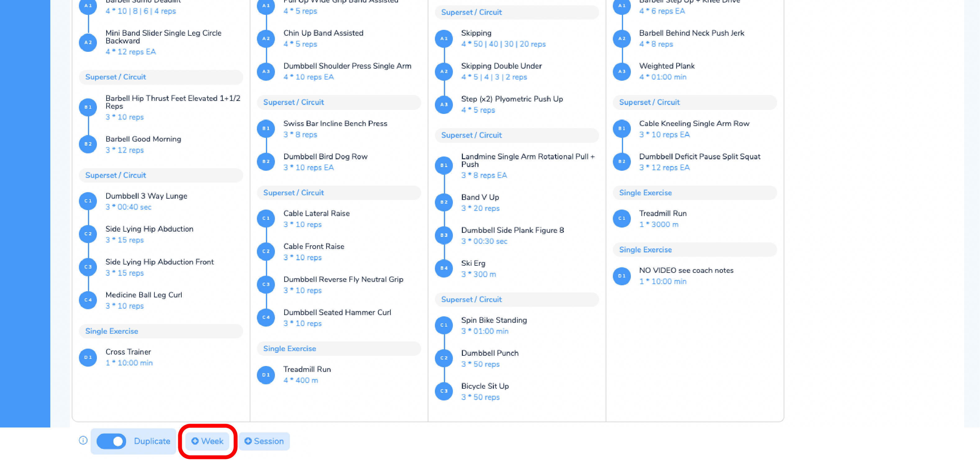This screenshot has height=461, width=980.
Task: Add a new Week
Action: [x=207, y=441]
